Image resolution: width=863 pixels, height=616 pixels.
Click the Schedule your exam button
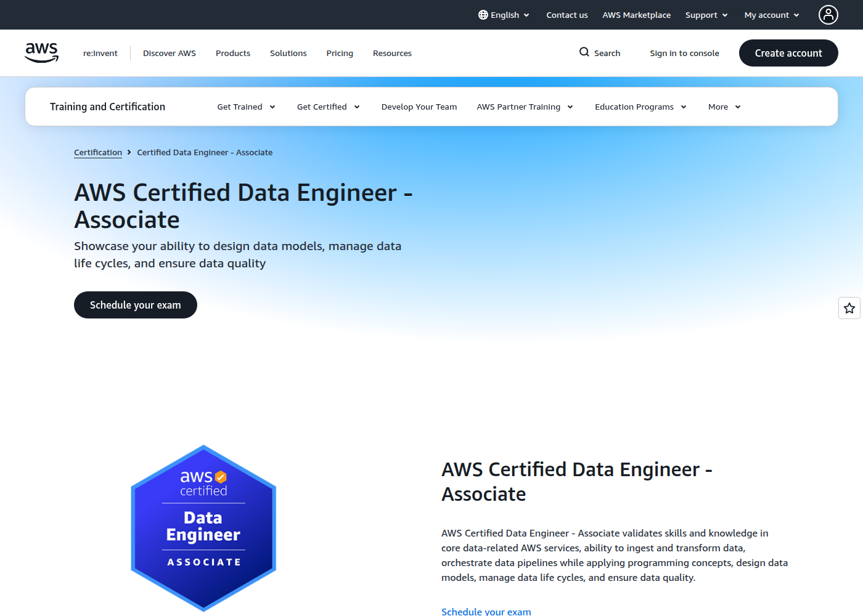click(136, 305)
